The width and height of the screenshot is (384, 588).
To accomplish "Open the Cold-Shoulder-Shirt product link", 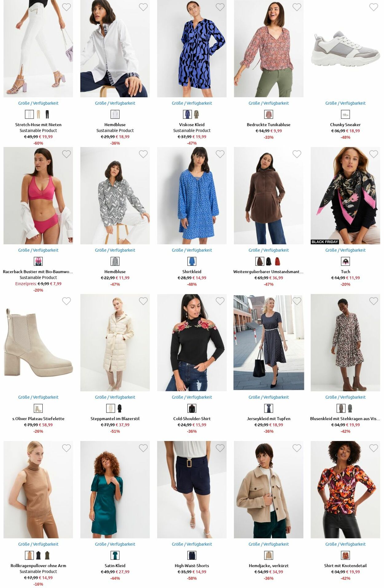I will point(192,419).
